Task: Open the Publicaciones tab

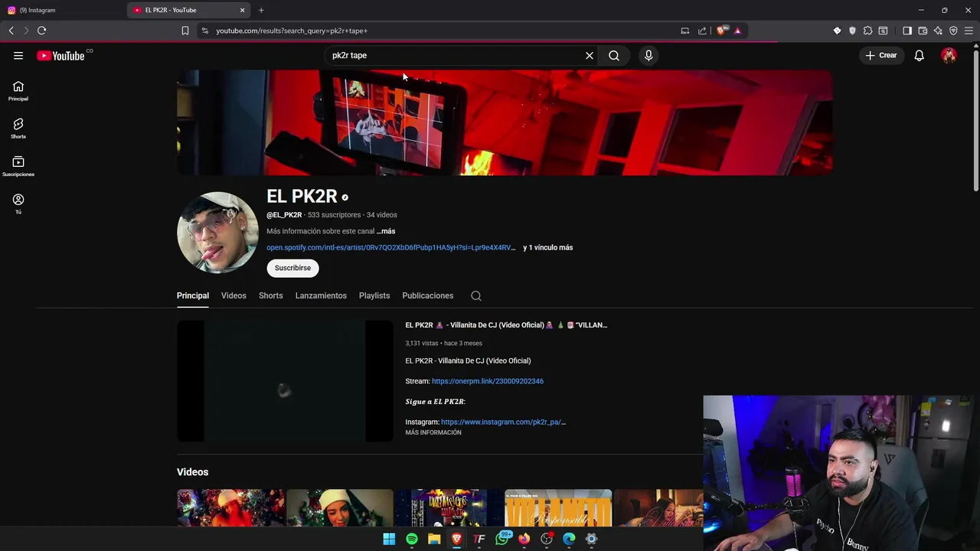Action: pos(428,295)
